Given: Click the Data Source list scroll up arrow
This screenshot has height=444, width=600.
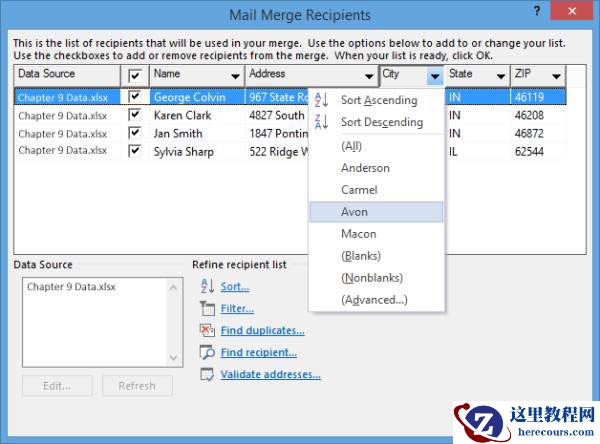Looking at the screenshot, I should (173, 287).
